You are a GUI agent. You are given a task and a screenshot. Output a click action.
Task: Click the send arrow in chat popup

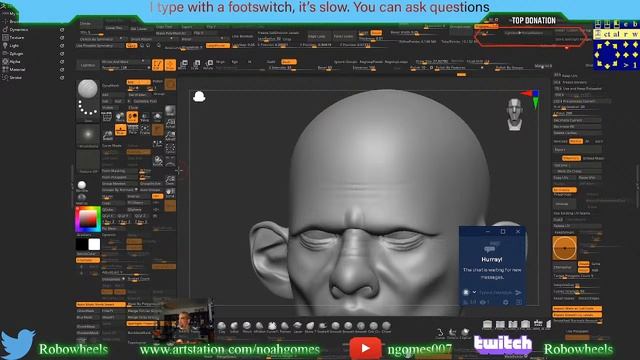coord(518,292)
